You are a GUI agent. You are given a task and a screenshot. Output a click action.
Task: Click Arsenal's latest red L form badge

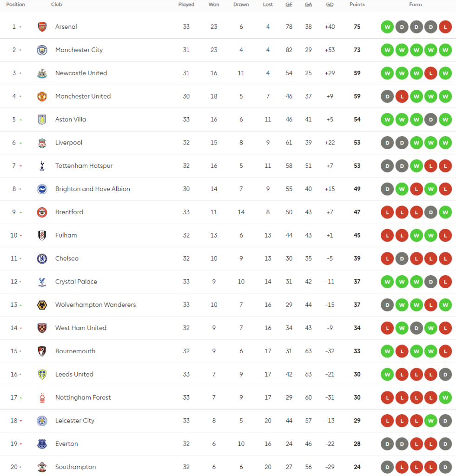coord(445,27)
